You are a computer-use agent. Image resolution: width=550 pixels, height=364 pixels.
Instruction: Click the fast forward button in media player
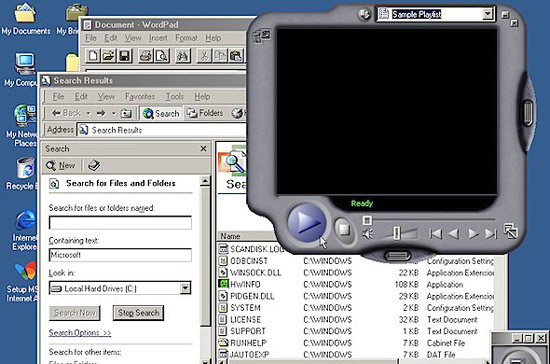point(473,234)
